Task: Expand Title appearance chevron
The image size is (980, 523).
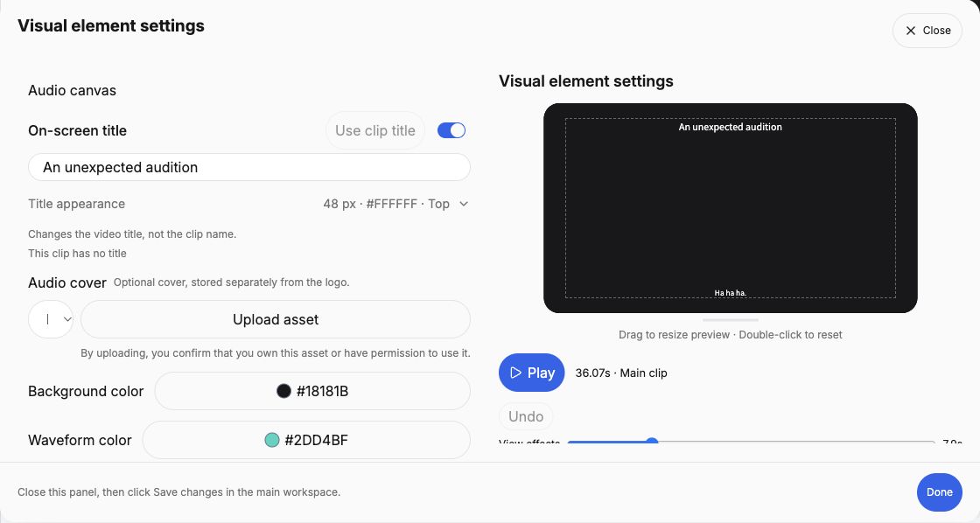Action: [x=464, y=204]
